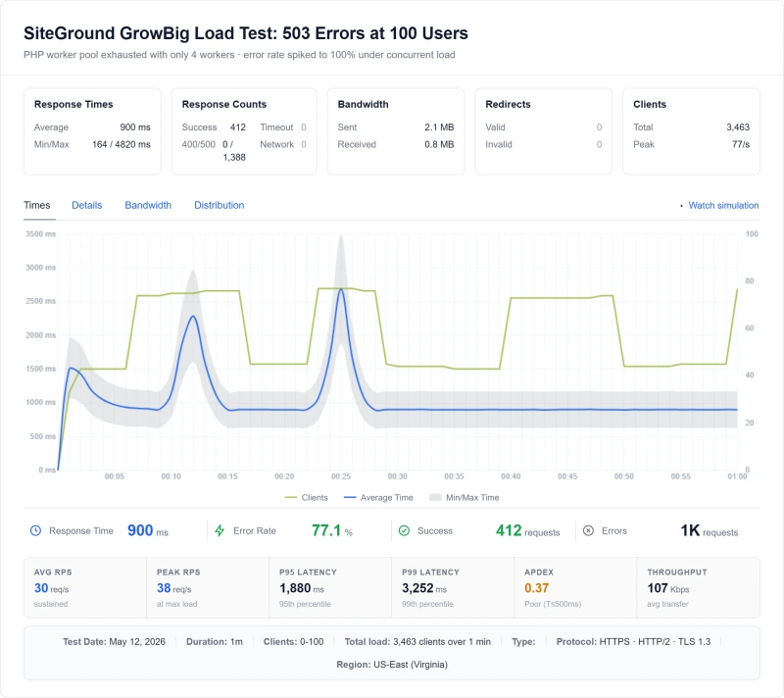The width and height of the screenshot is (784, 698).
Task: Click the Total clients 3,463 value
Action: (x=738, y=127)
